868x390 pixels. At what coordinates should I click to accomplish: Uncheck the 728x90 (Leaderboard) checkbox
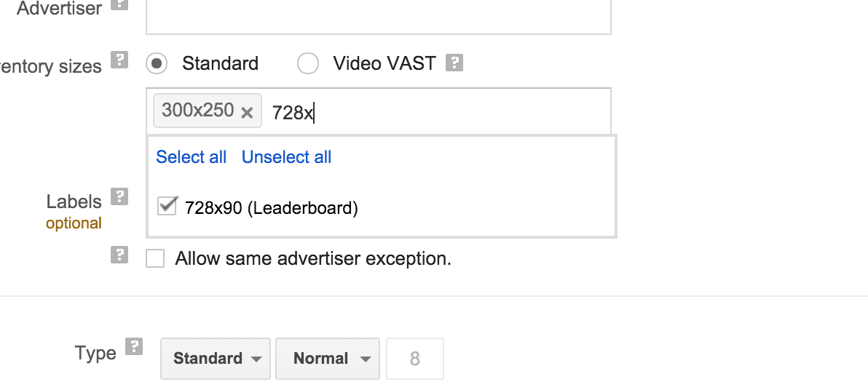(167, 207)
